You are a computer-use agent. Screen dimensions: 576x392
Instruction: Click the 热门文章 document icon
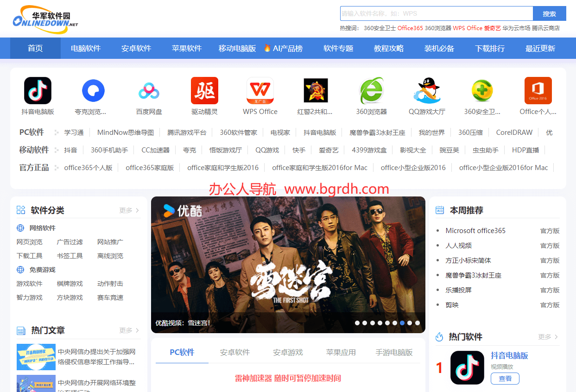click(x=21, y=330)
